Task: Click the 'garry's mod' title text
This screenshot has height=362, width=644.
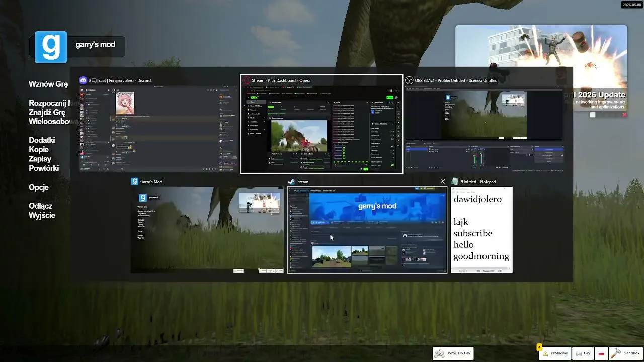Action: (96, 45)
